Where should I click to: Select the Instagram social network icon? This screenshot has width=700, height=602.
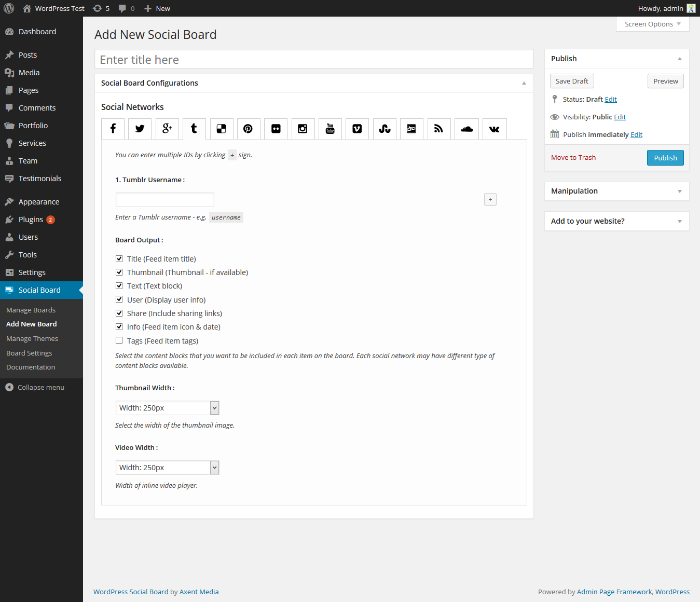tap(303, 129)
